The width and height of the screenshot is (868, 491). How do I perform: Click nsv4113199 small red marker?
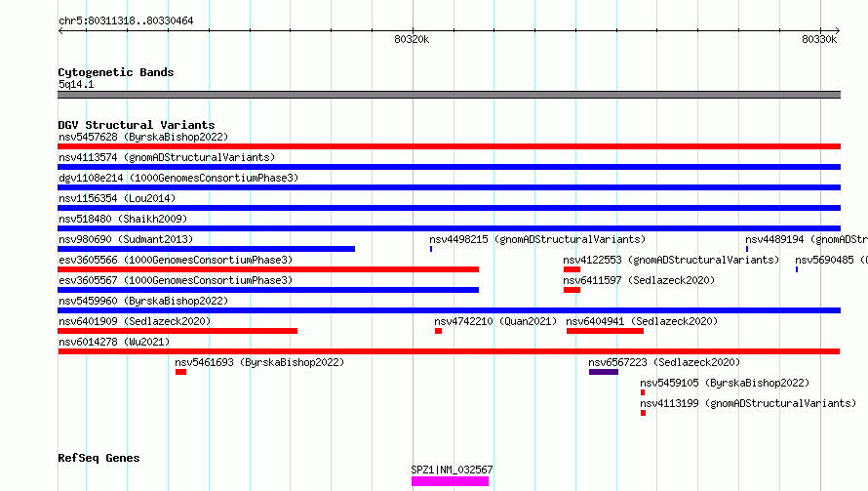(644, 413)
